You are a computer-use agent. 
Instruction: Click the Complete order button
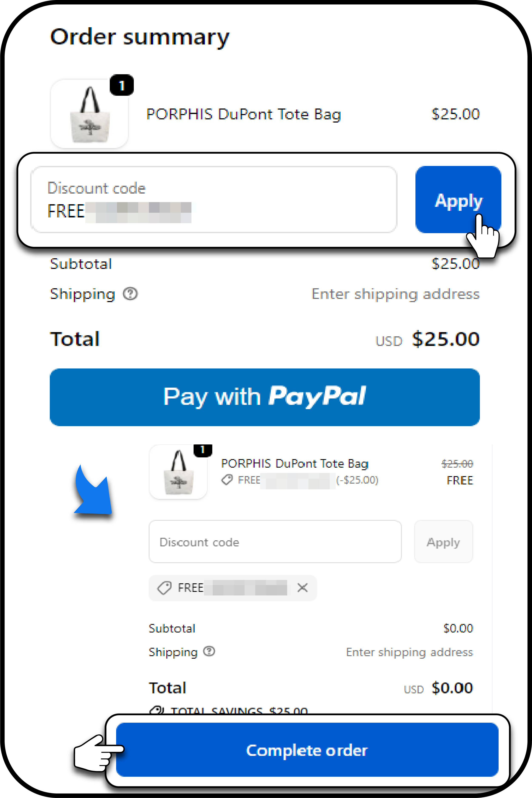click(x=307, y=750)
